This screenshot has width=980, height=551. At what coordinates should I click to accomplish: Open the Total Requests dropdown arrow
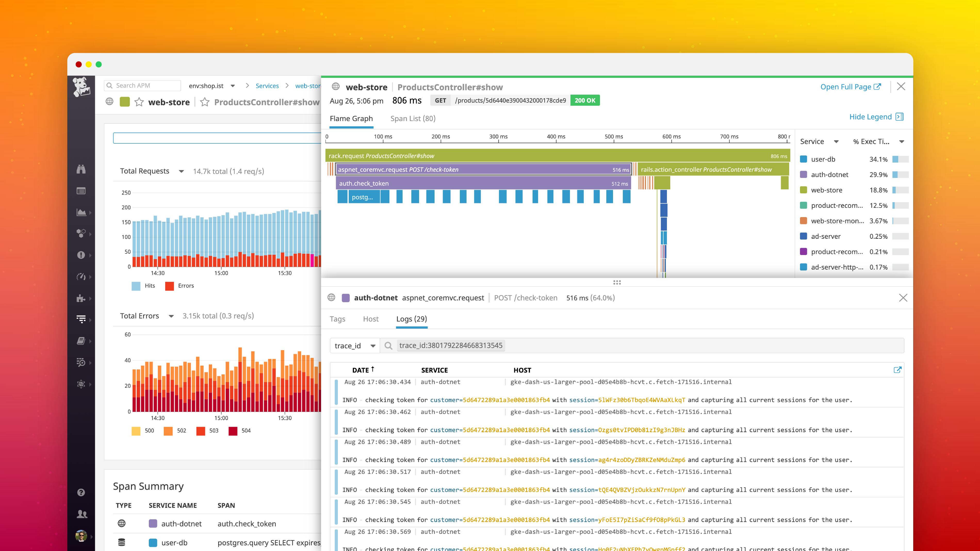pos(181,171)
